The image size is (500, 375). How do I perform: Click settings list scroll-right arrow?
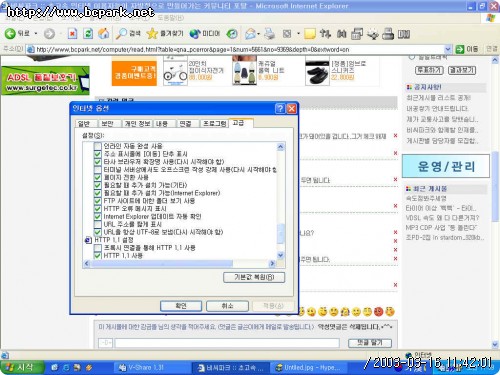[272, 264]
